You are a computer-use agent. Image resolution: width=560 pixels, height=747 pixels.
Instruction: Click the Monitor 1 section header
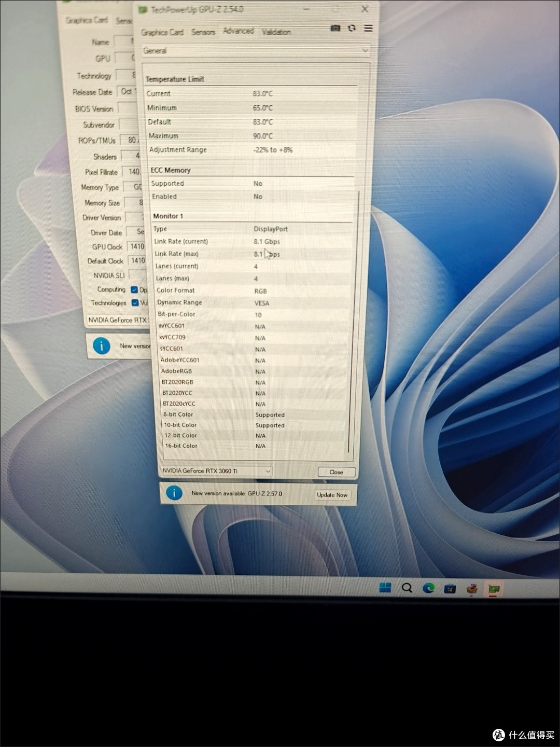[168, 216]
